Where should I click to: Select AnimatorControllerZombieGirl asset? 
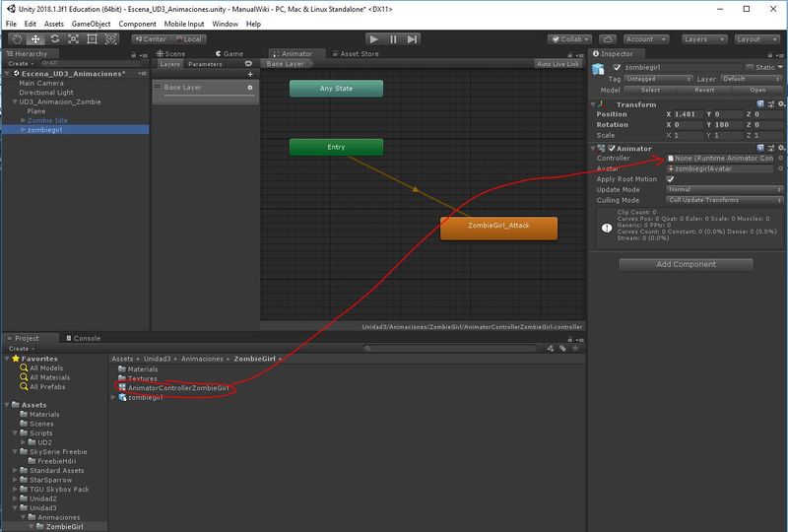pyautogui.click(x=173, y=388)
